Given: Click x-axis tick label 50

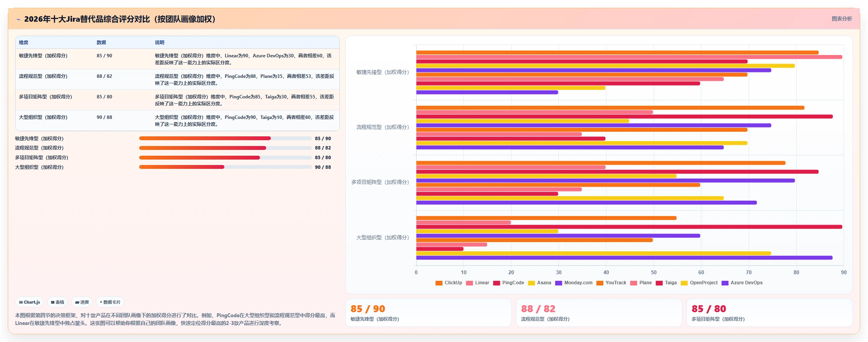Looking at the screenshot, I should tap(654, 272).
